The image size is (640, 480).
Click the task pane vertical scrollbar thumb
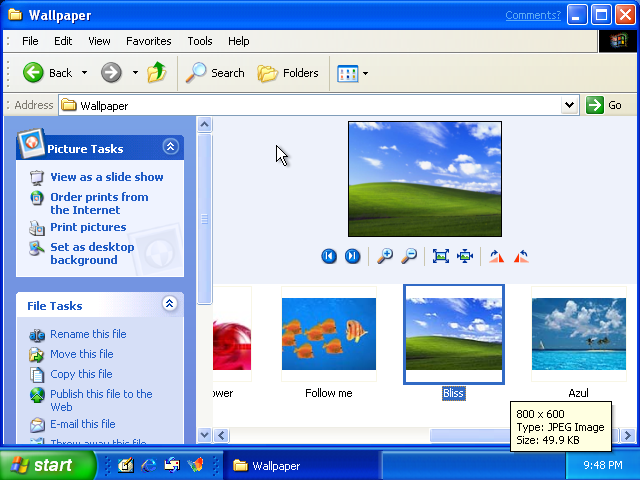point(204,219)
